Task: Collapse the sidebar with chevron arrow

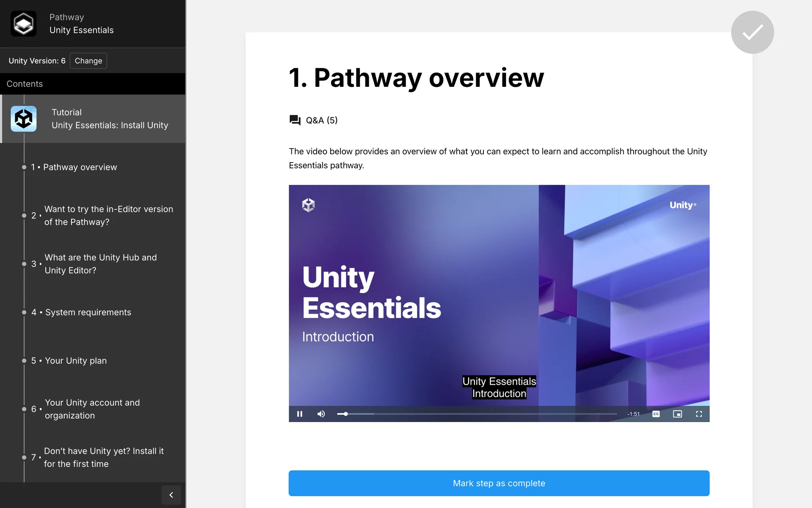Action: point(171,495)
